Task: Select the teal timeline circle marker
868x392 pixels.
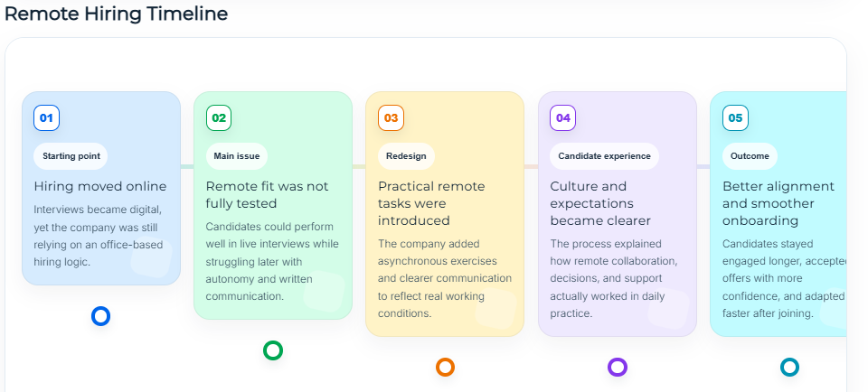Action: [789, 367]
